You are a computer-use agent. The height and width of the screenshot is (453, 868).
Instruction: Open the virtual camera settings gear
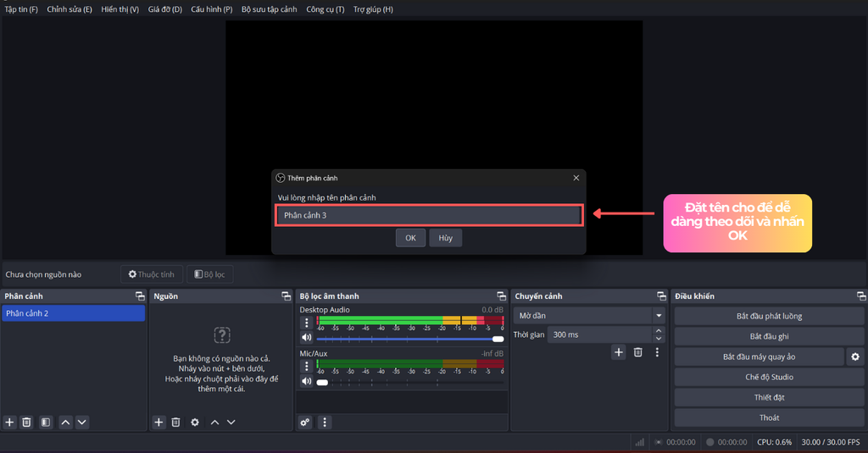tap(855, 356)
